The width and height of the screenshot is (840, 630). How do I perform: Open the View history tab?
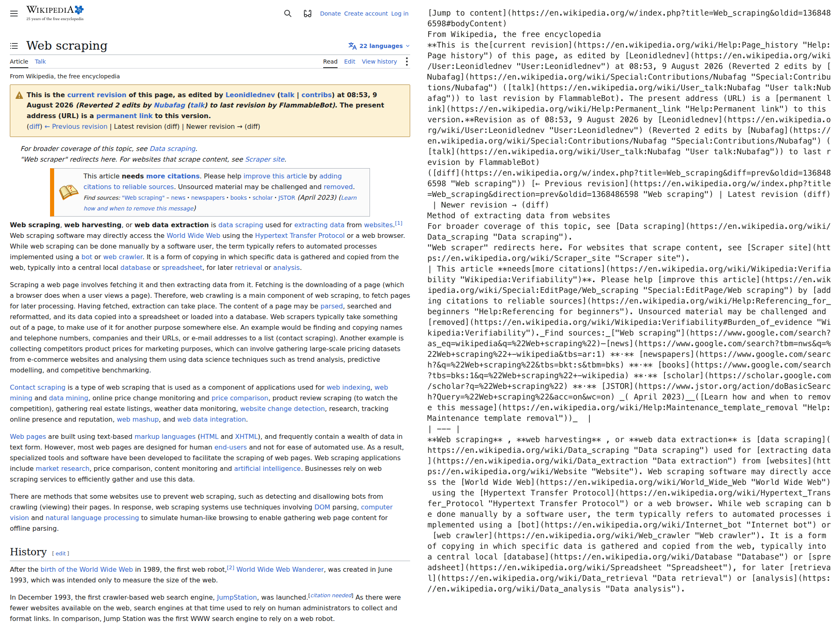(379, 62)
